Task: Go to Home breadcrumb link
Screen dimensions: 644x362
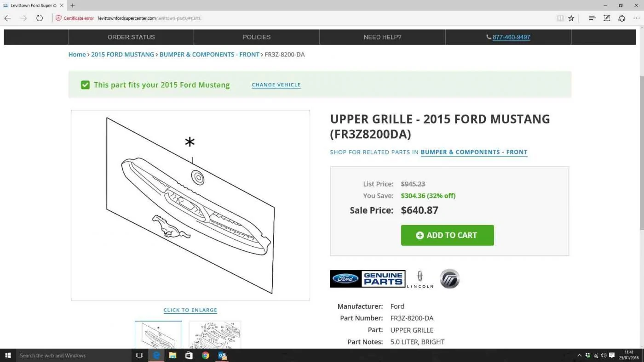Action: 77,54
